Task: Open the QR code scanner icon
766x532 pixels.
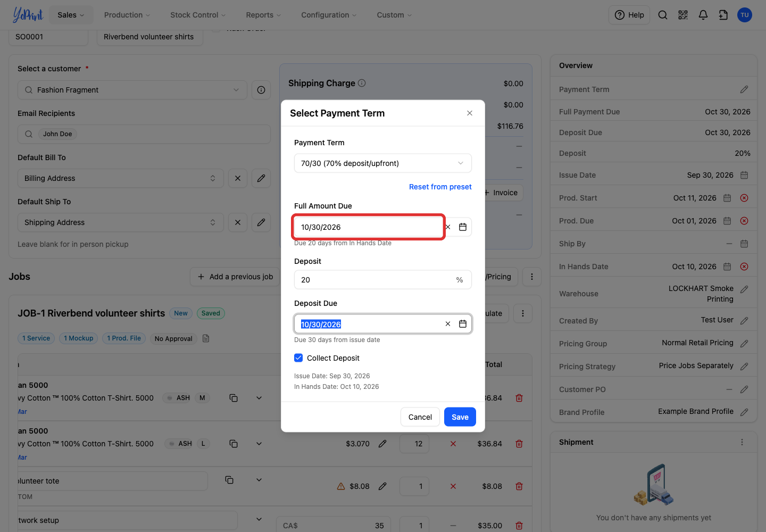Action: point(683,15)
